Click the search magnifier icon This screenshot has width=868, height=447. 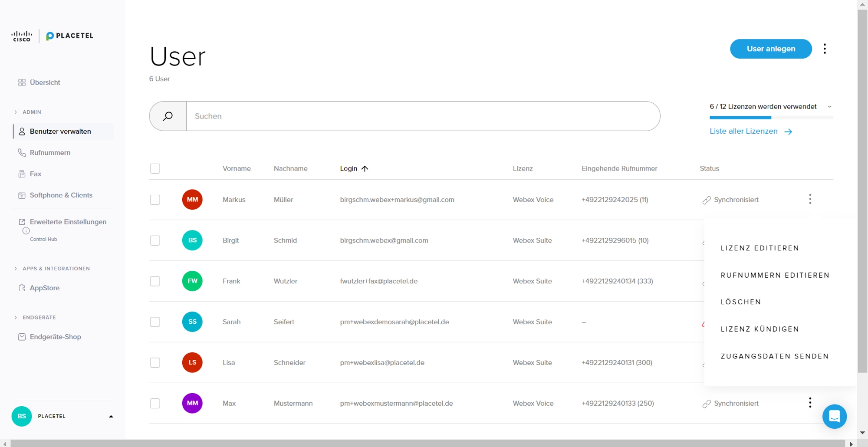168,116
